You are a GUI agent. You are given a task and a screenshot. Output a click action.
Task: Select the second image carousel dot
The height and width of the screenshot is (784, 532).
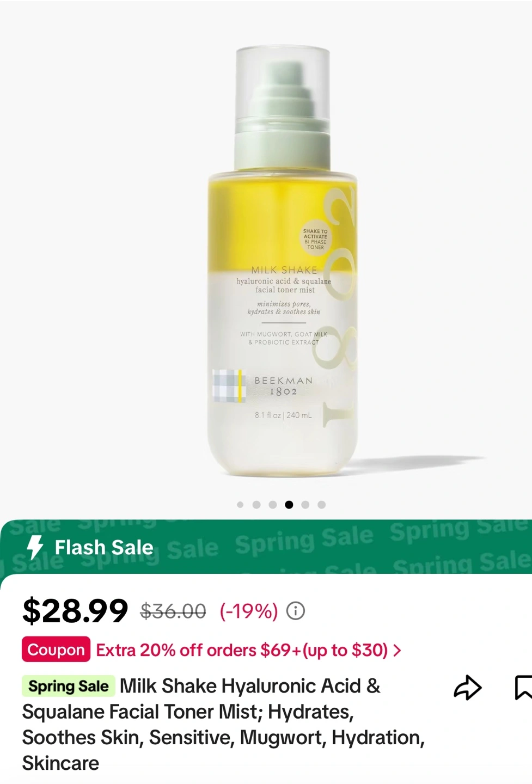pyautogui.click(x=256, y=505)
